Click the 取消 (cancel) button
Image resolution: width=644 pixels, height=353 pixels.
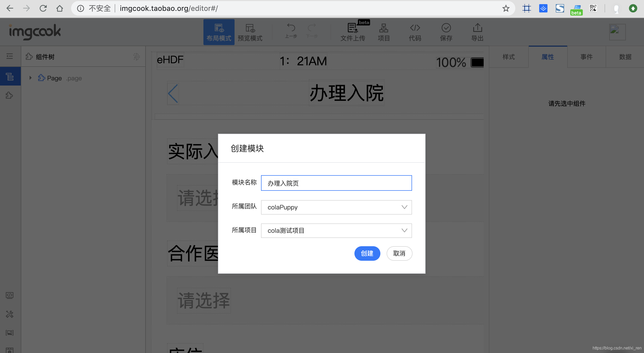click(399, 253)
